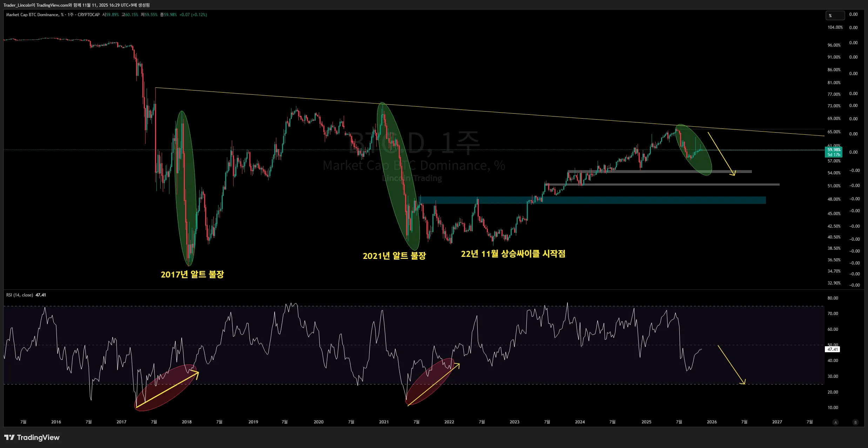Click the 2026 label on time axis
Screen dimensions: 868x448
pyautogui.click(x=712, y=422)
